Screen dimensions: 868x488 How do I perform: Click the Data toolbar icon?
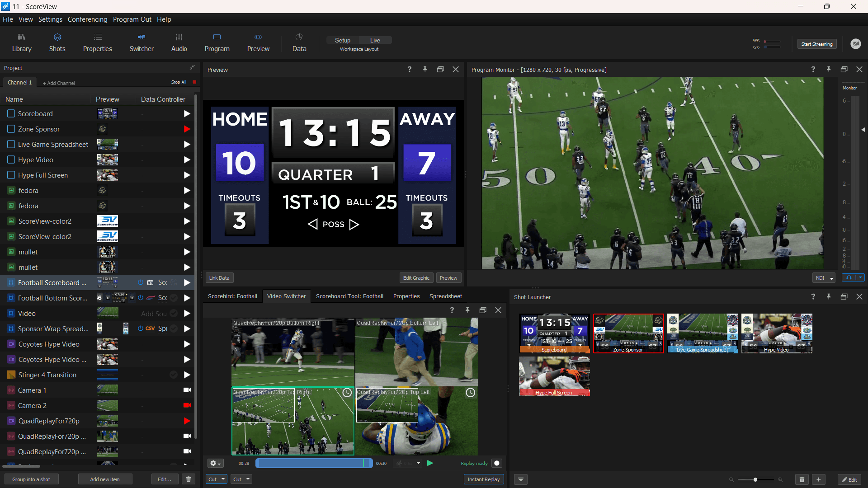pos(299,42)
